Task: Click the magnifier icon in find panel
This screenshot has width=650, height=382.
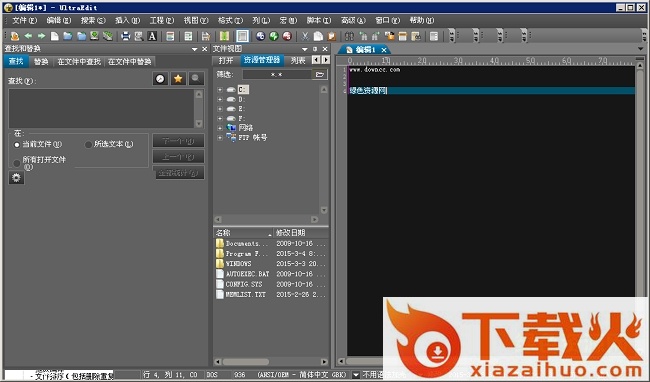Action: pyautogui.click(x=196, y=79)
